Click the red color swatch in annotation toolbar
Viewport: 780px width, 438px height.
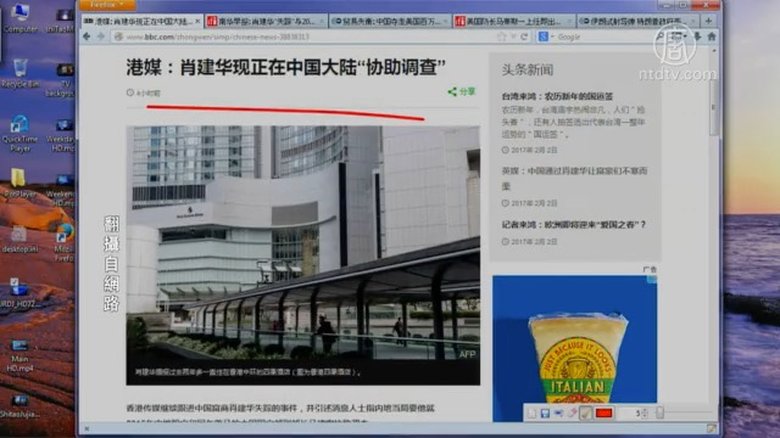coord(604,412)
